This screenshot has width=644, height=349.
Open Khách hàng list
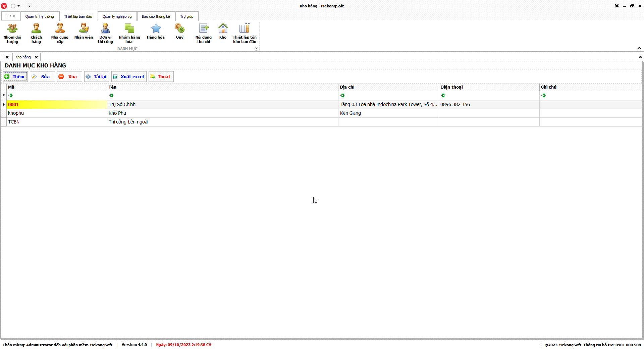pyautogui.click(x=36, y=34)
